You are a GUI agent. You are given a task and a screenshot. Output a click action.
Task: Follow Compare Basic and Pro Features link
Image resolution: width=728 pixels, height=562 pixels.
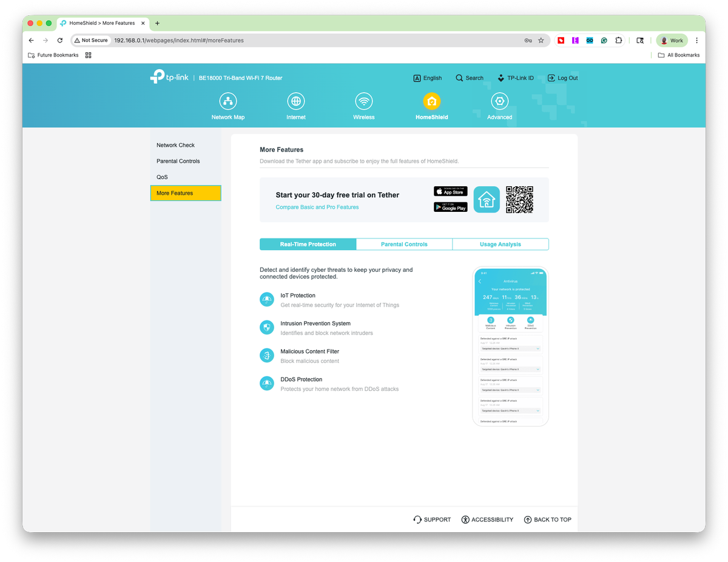coord(317,207)
